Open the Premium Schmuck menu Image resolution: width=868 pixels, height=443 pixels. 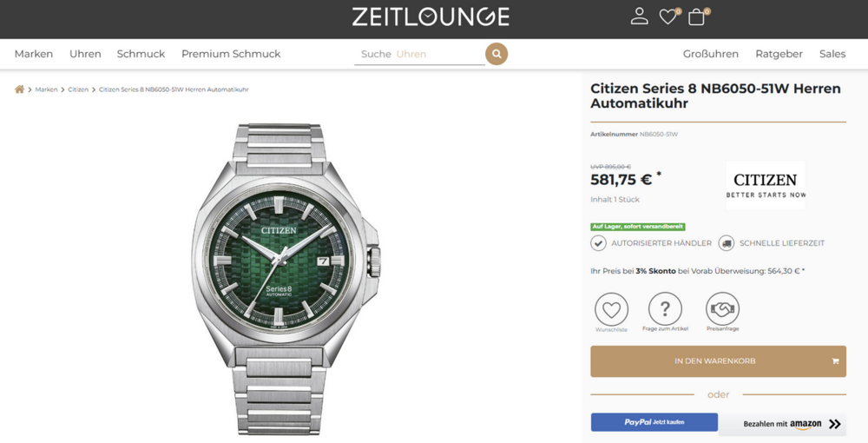tap(231, 54)
